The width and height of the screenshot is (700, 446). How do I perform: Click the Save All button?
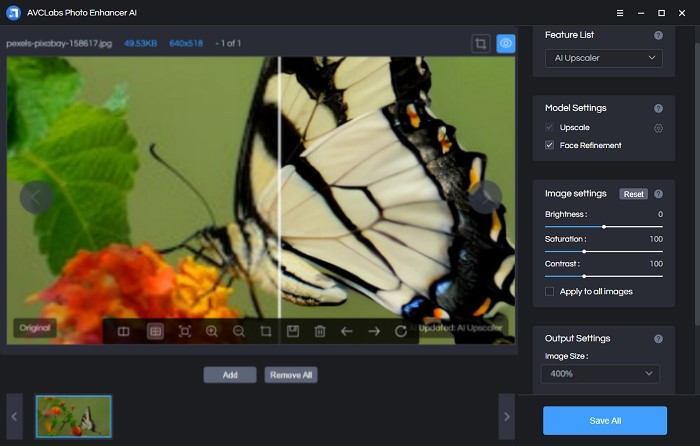[x=604, y=421]
